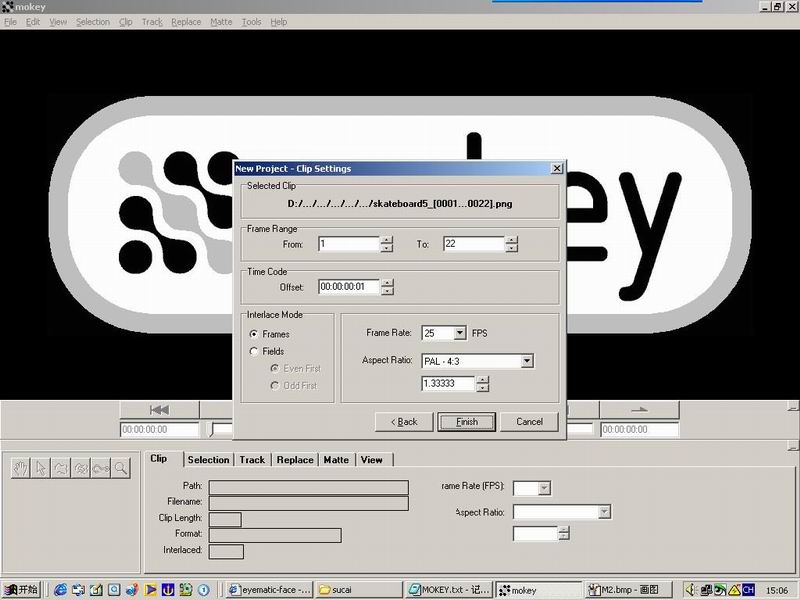Open the Tools menu

pyautogui.click(x=252, y=22)
